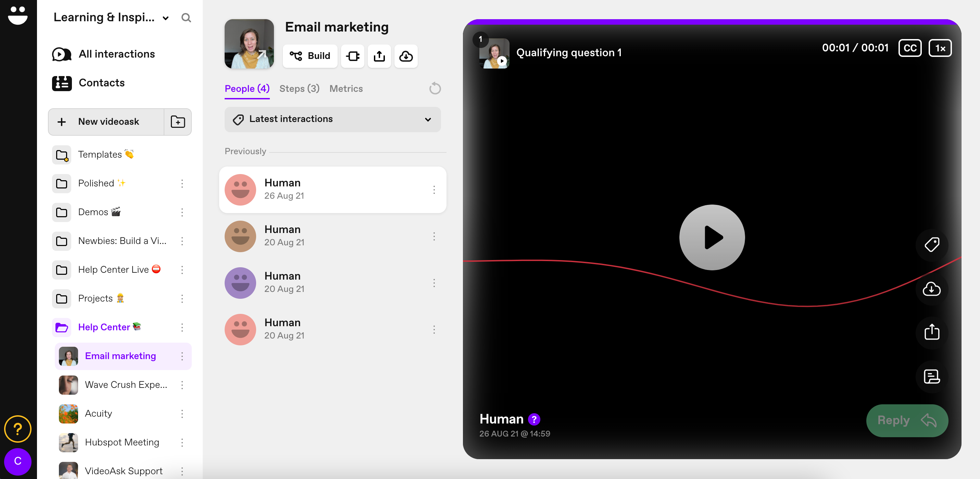The width and height of the screenshot is (980, 479).
Task: Select the VideoAsk Support videoask
Action: tap(111, 471)
